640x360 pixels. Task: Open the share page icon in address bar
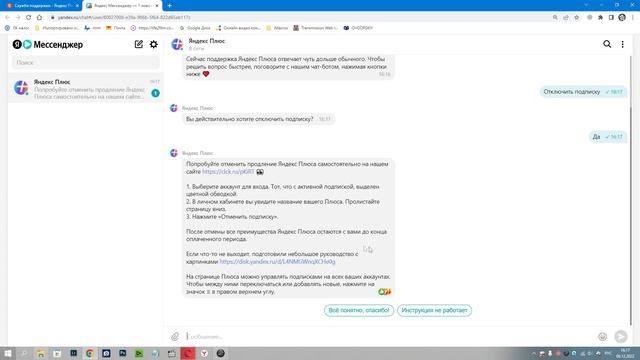566,17
